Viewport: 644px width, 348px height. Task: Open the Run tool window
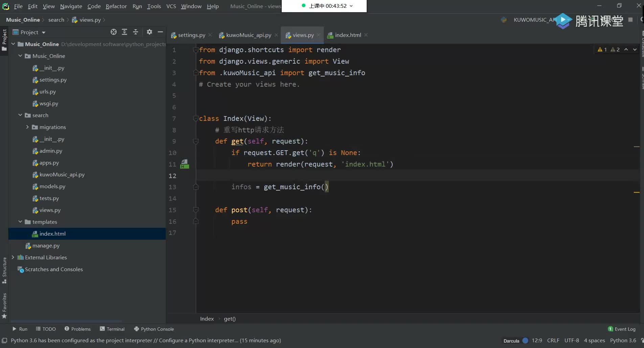click(20, 329)
